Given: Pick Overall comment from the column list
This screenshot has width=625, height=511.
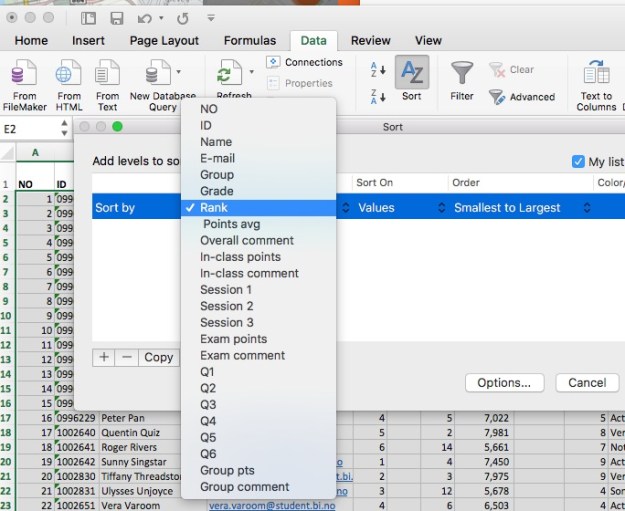Looking at the screenshot, I should point(246,240).
